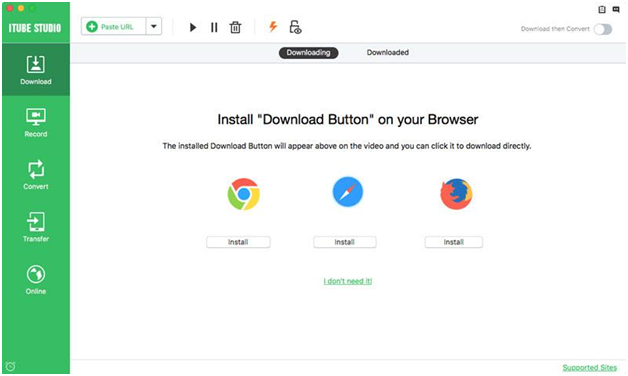This screenshot has width=628, height=376.
Task: Expand the Paste URL dropdown arrow
Action: tap(154, 26)
